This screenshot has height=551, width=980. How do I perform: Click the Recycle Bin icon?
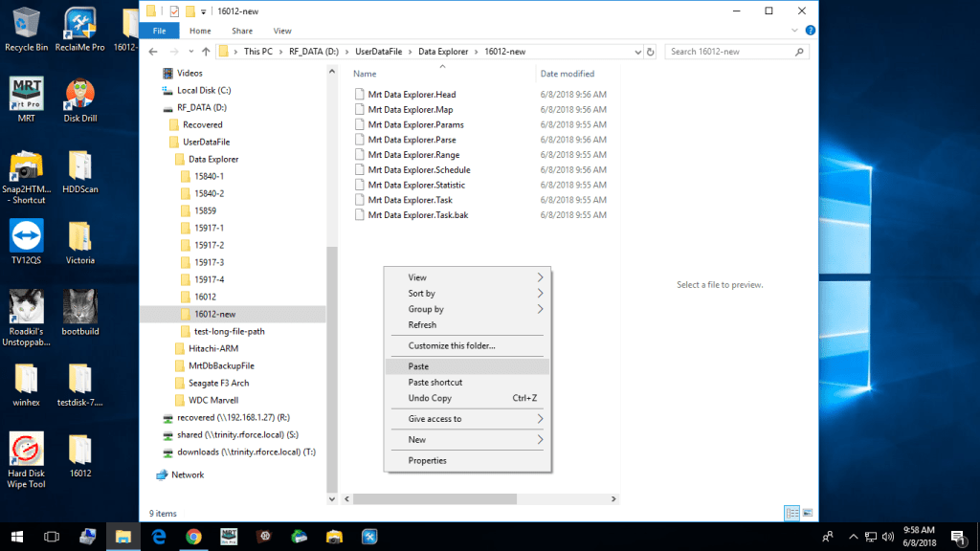coord(26,23)
